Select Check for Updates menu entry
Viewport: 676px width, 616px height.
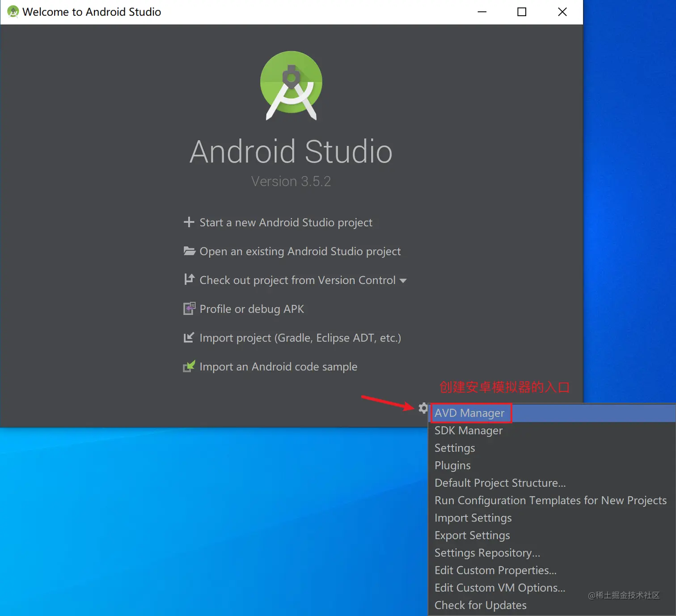click(552, 605)
